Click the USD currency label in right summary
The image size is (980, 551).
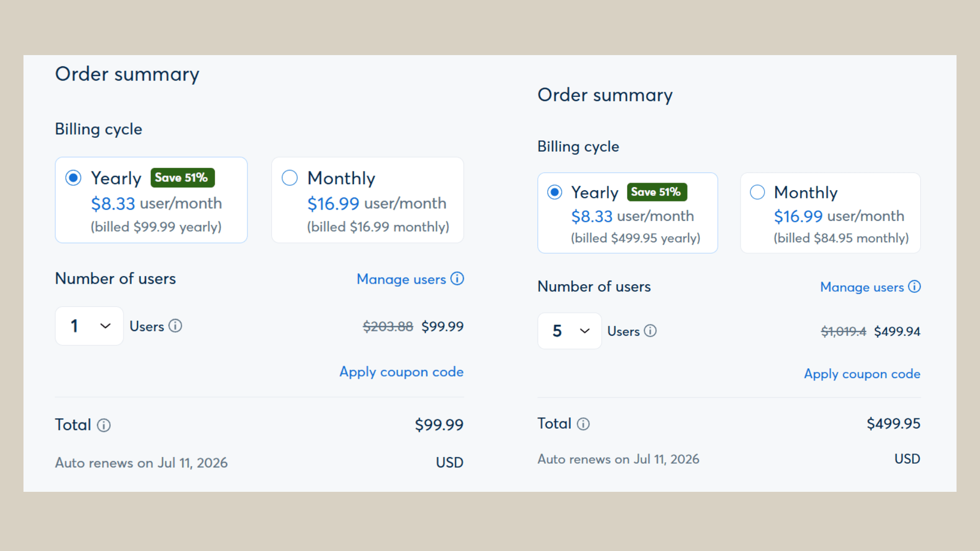pos(907,459)
